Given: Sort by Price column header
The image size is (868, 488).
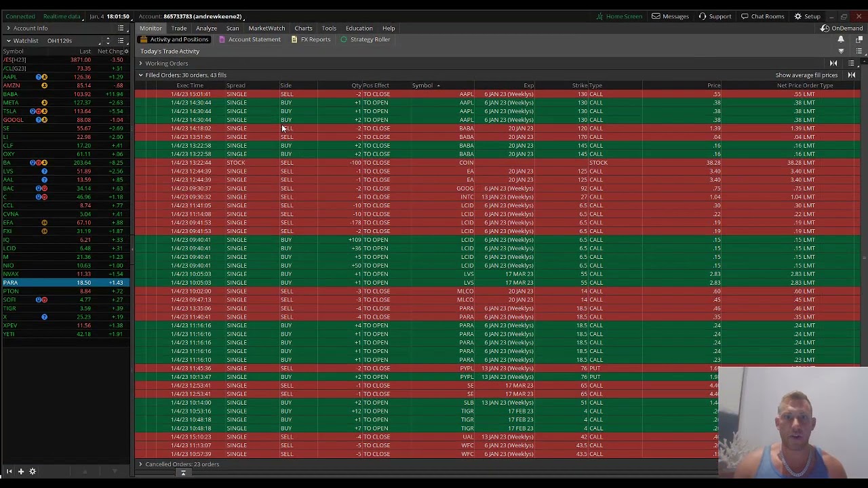Looking at the screenshot, I should coord(713,85).
